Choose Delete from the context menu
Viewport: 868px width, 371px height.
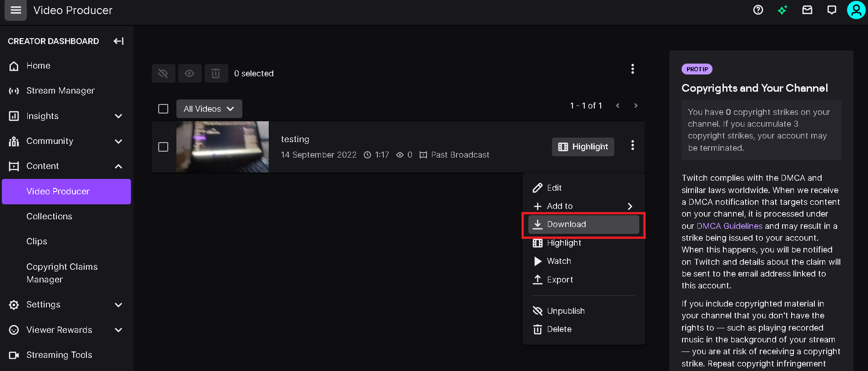[x=583, y=329]
